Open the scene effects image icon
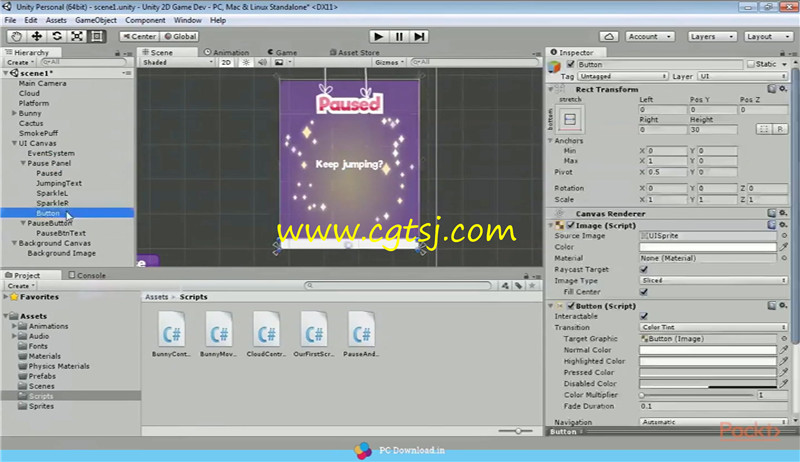 (279, 62)
